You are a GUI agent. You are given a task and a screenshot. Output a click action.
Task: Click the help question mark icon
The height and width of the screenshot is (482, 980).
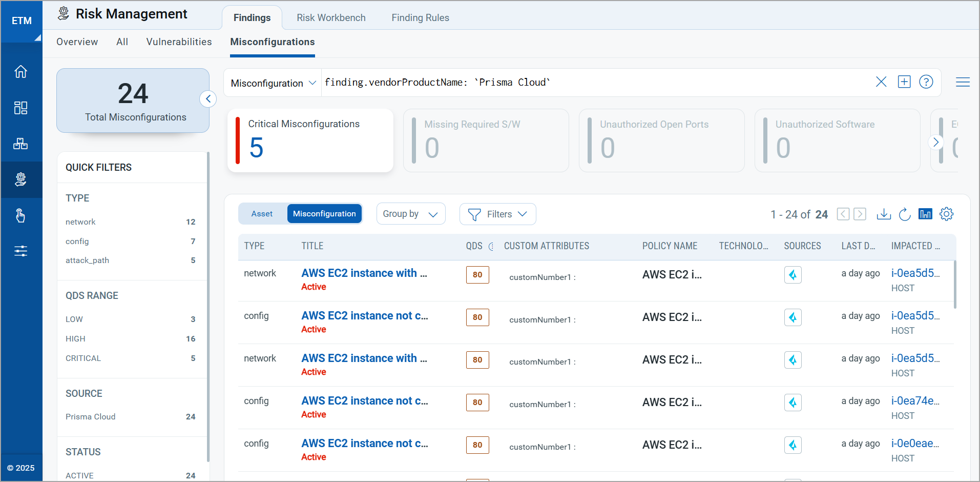926,82
